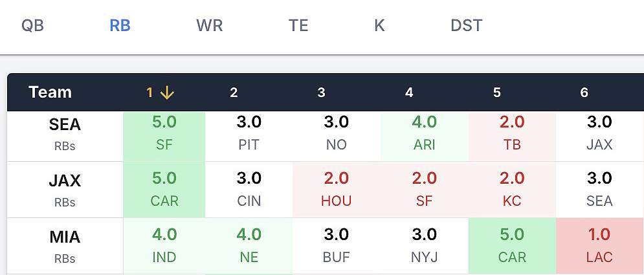Click the JAX RBs team row label

(x=65, y=189)
